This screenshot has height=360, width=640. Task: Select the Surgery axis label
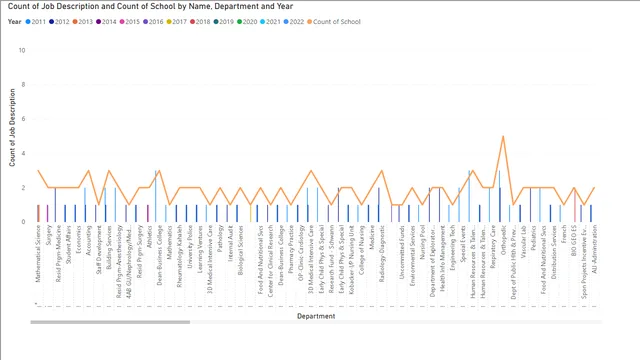48,235
